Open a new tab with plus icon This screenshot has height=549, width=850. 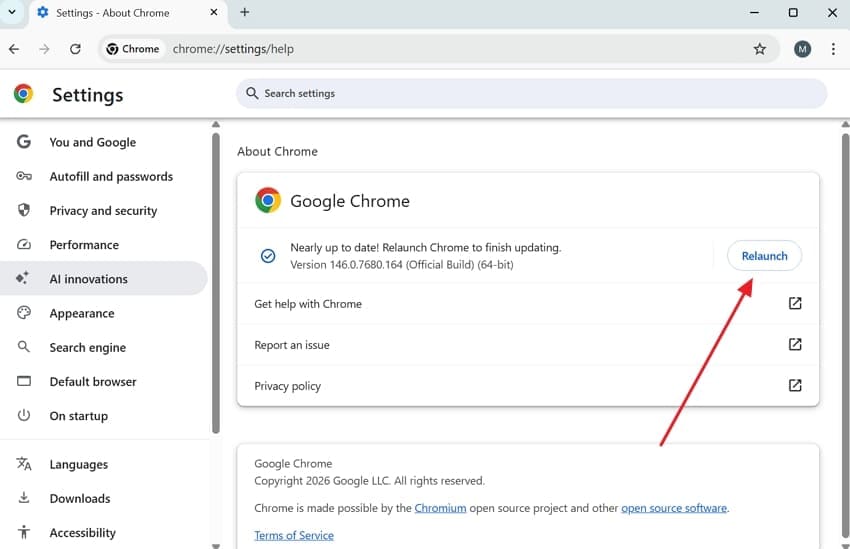coord(244,12)
